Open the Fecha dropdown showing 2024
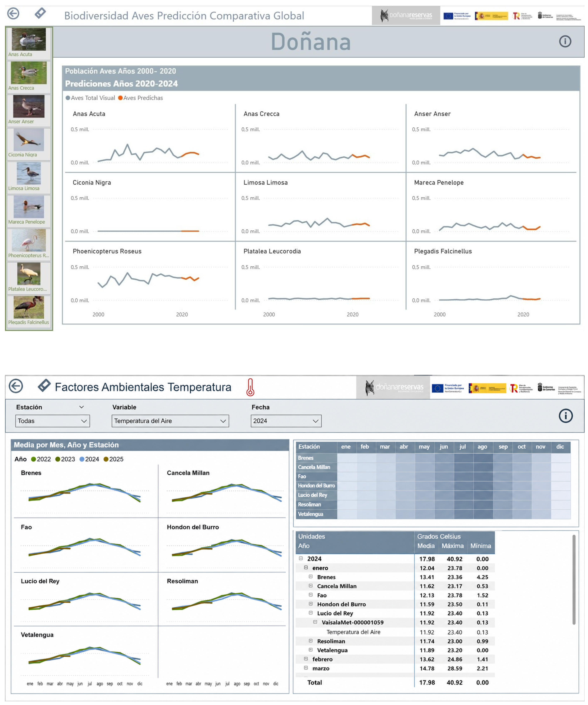 click(286, 421)
